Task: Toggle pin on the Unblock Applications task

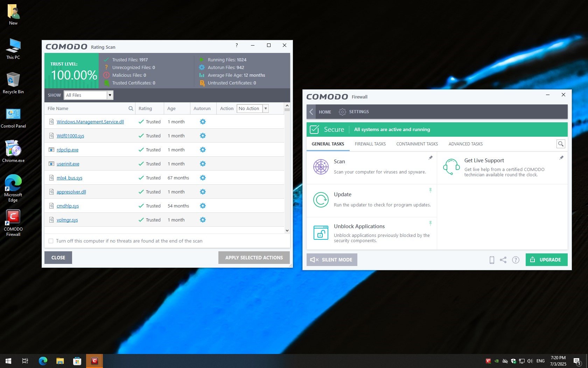Action: (430, 223)
